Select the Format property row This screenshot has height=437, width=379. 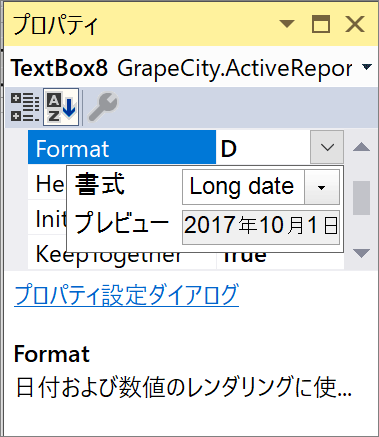[x=122, y=148]
